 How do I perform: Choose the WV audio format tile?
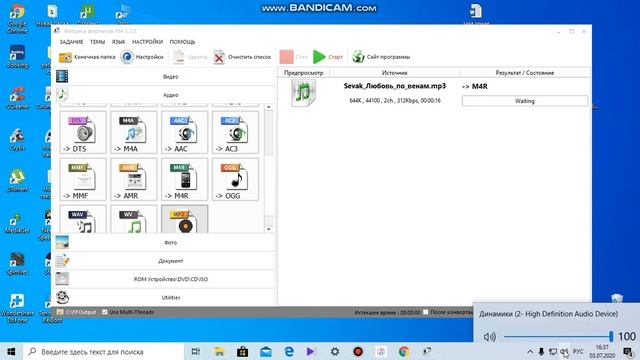coord(134,219)
